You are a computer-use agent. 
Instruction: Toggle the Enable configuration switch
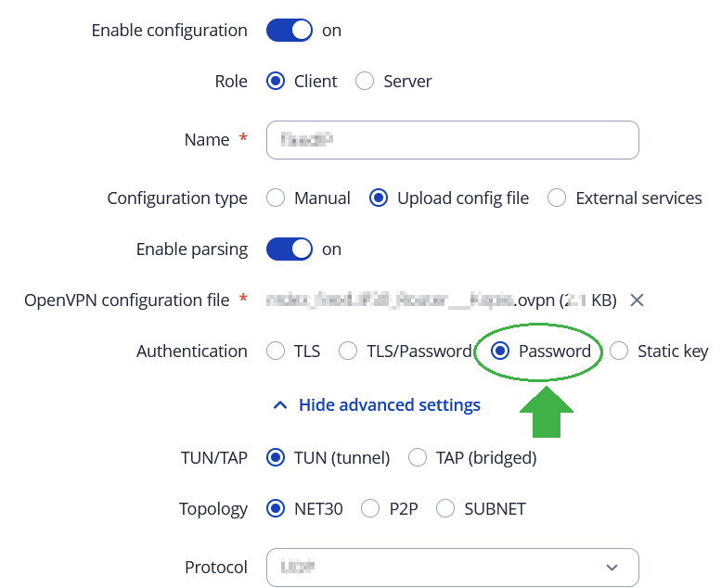pos(290,31)
